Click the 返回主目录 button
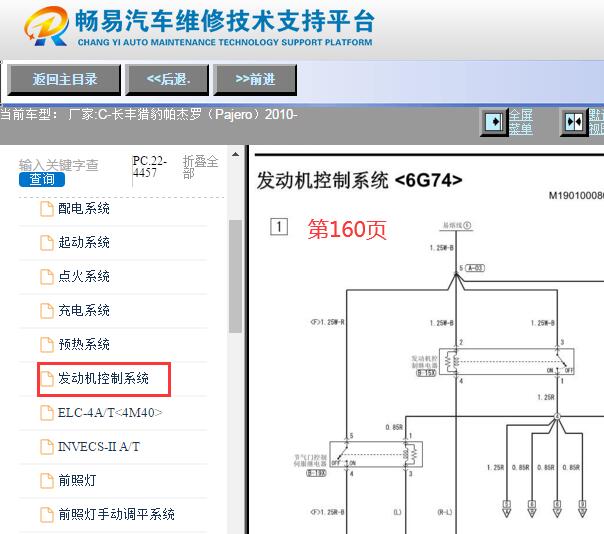 pos(64,79)
